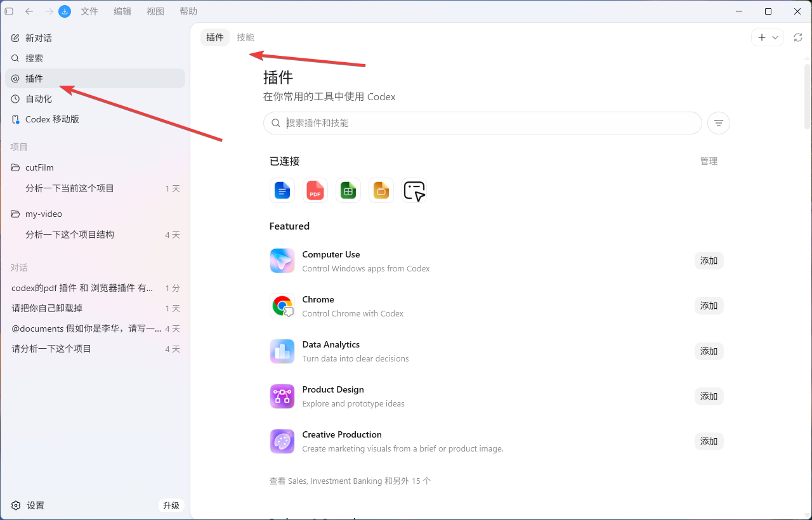The image size is (812, 520).
Task: Open the orange slides connected plugin icon
Action: (x=381, y=190)
